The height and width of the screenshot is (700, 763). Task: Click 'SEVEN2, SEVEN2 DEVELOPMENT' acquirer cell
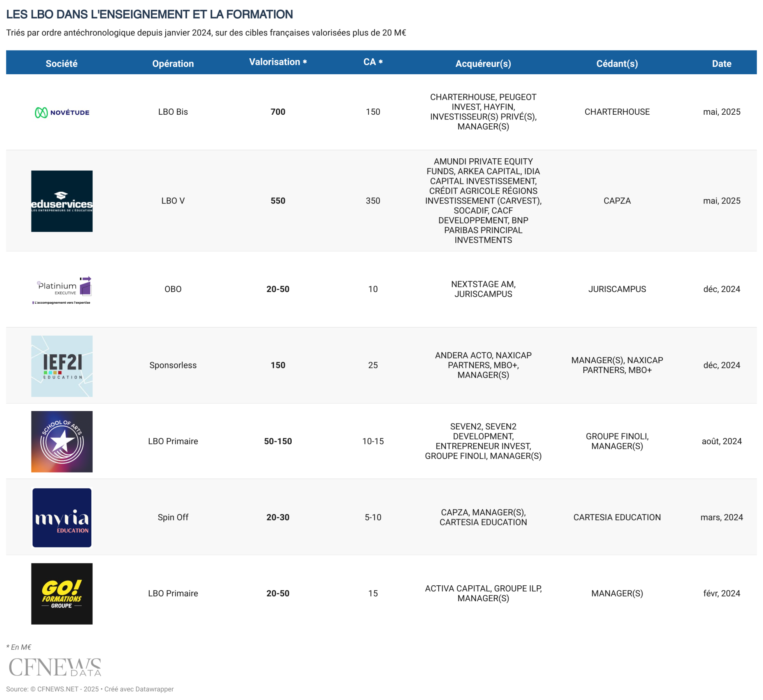click(x=483, y=441)
